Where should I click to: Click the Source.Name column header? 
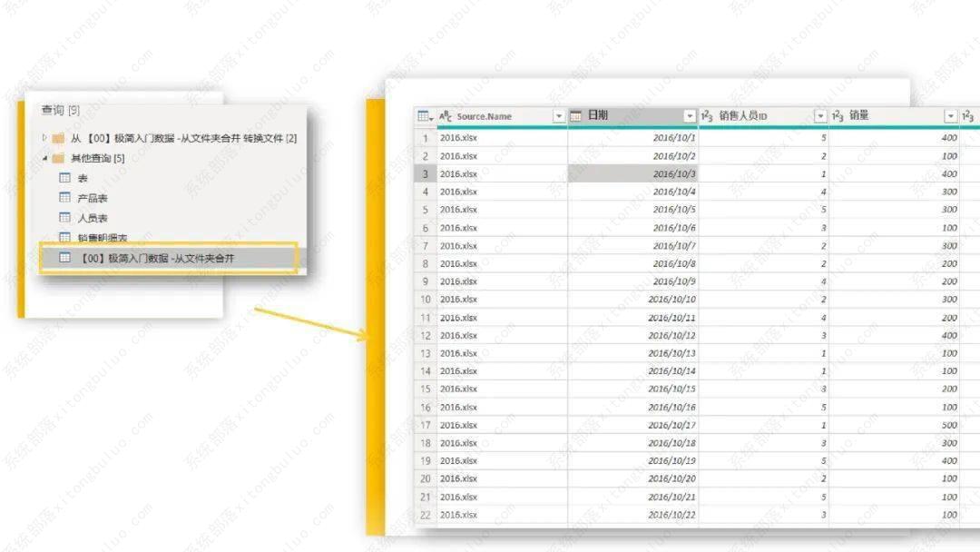point(484,116)
